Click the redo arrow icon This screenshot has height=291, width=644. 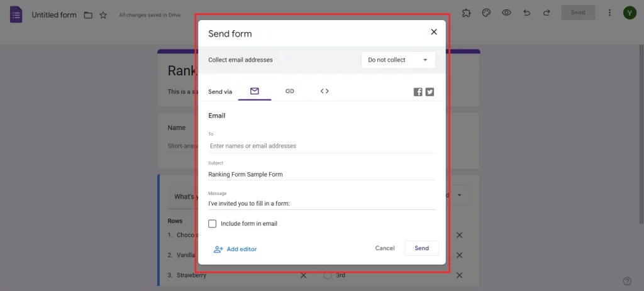[x=547, y=13]
